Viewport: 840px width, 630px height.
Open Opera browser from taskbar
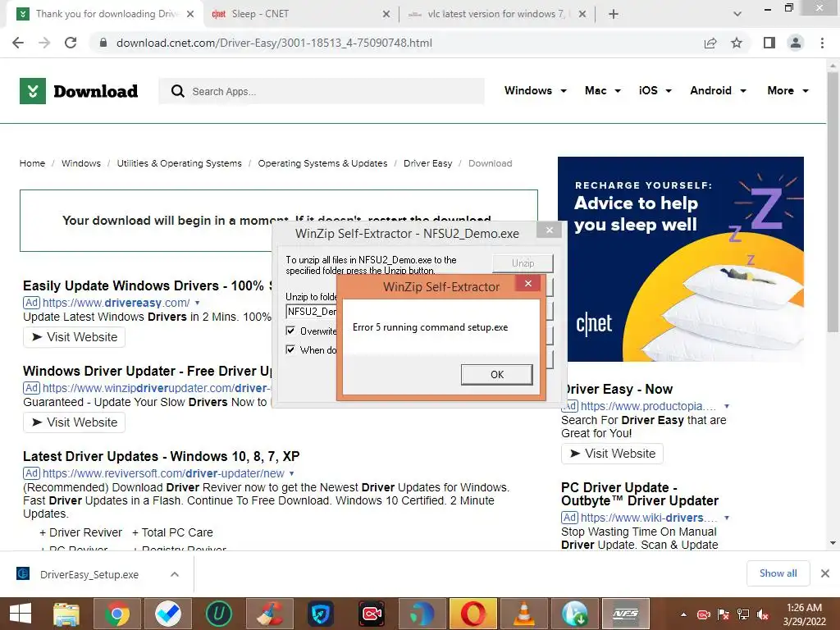pos(473,614)
